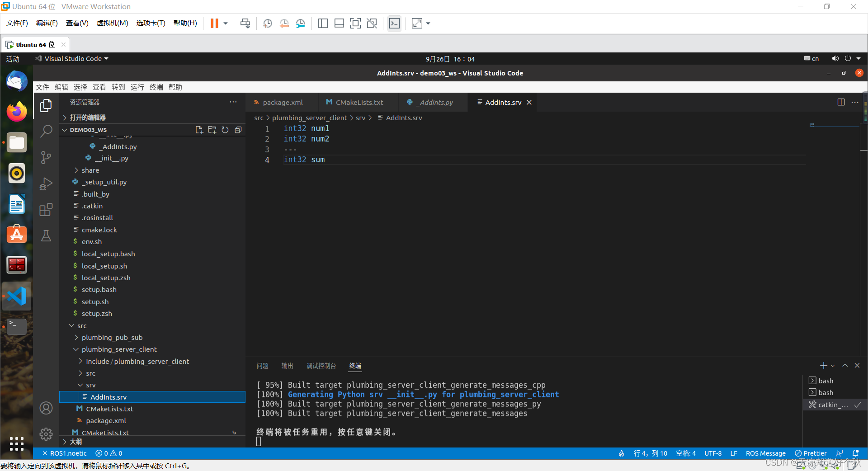The image size is (868, 471).
Task: Open Run and Debug view
Action: pyautogui.click(x=46, y=184)
